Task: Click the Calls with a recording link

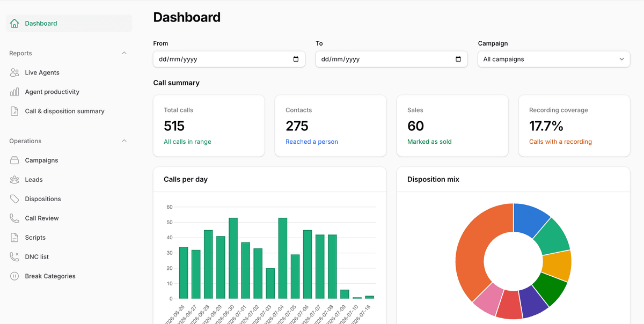Action: click(x=560, y=142)
